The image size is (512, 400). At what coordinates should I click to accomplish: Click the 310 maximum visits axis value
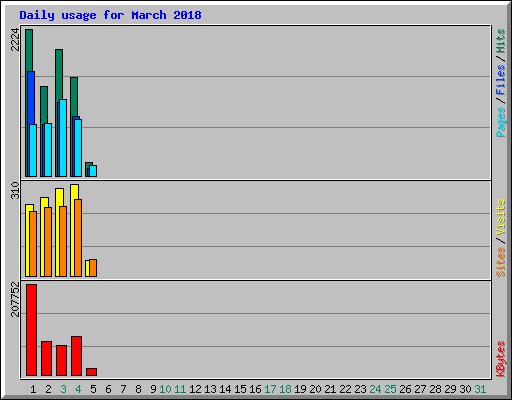(15, 190)
